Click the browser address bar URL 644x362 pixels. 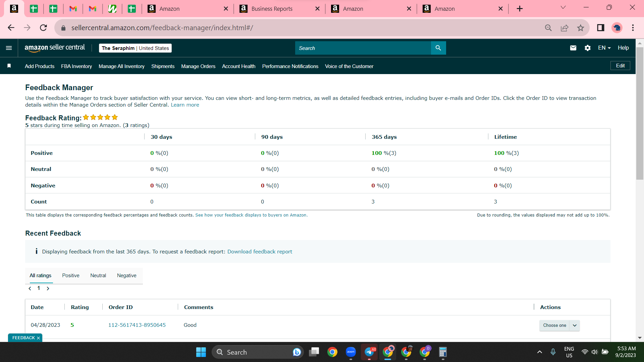tap(162, 28)
